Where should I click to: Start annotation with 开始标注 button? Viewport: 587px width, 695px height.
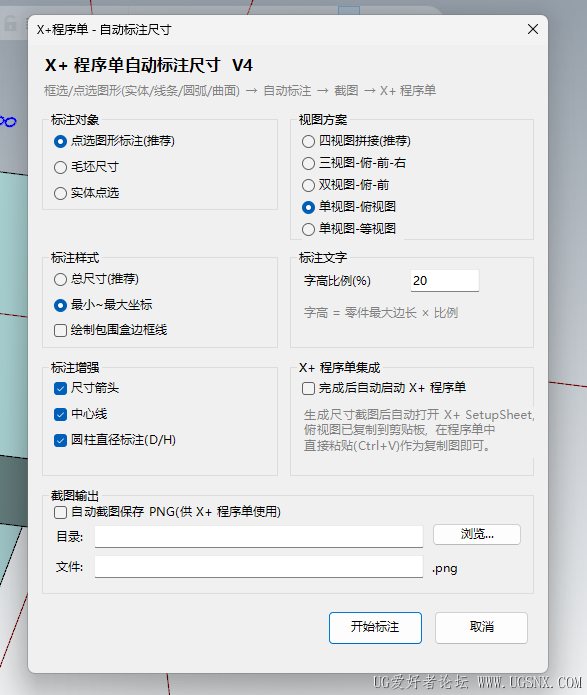(x=375, y=628)
